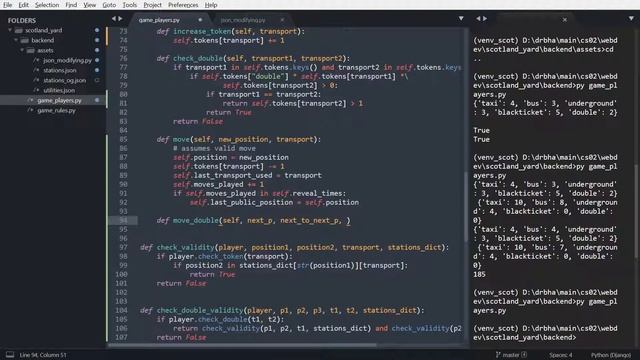The image size is (640, 360).
Task: Collapse the scotland_yard folder arrow
Action: pyautogui.click(x=10, y=30)
